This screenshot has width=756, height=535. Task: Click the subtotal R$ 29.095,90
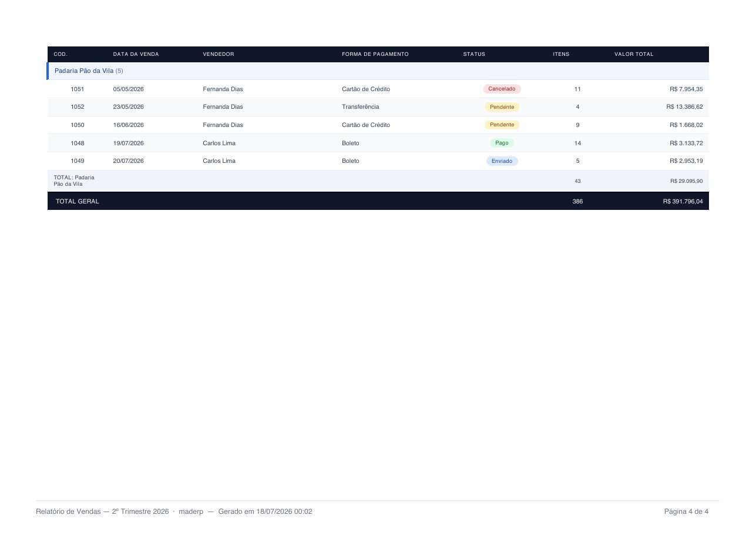(686, 181)
